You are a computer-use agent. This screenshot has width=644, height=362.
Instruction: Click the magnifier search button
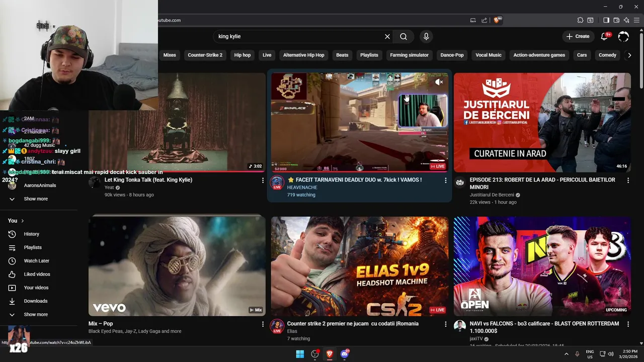tap(404, 37)
